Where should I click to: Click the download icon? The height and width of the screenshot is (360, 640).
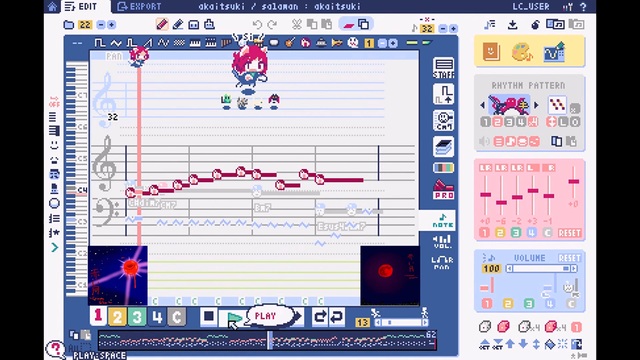(513, 25)
